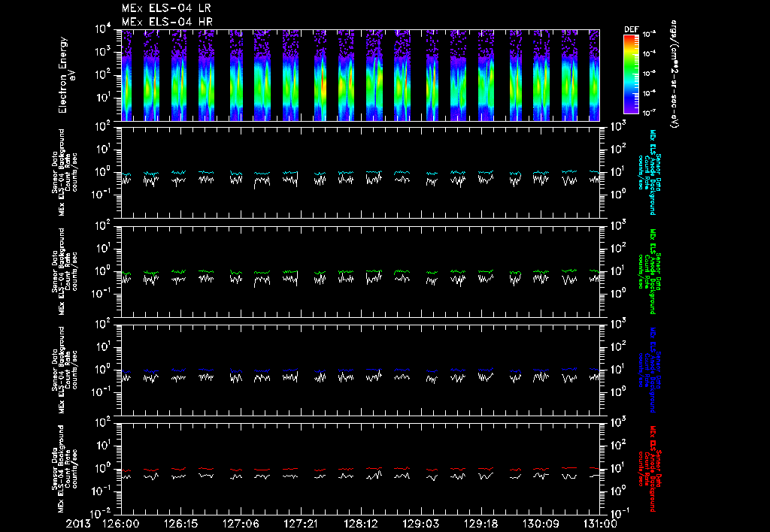The width and height of the screenshot is (770, 532).
Task: Click the 'MEx ELS-04 HR' title text
Action: 167,22
